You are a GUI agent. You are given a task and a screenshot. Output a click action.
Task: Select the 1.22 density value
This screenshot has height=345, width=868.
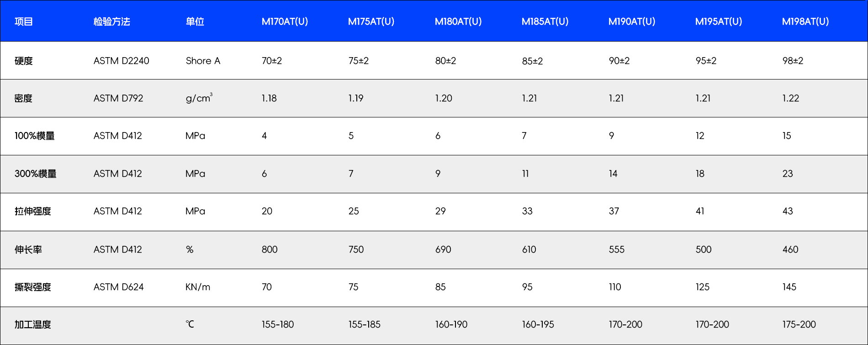[x=790, y=98]
